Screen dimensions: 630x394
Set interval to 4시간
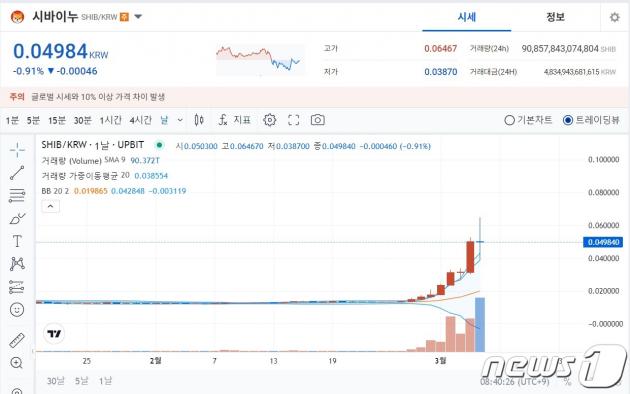click(141, 120)
